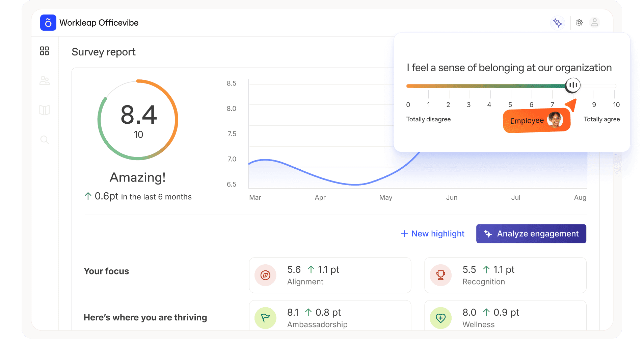Select the Ambassadorship flag icon
Image resolution: width=644 pixels, height=339 pixels.
pyautogui.click(x=265, y=318)
